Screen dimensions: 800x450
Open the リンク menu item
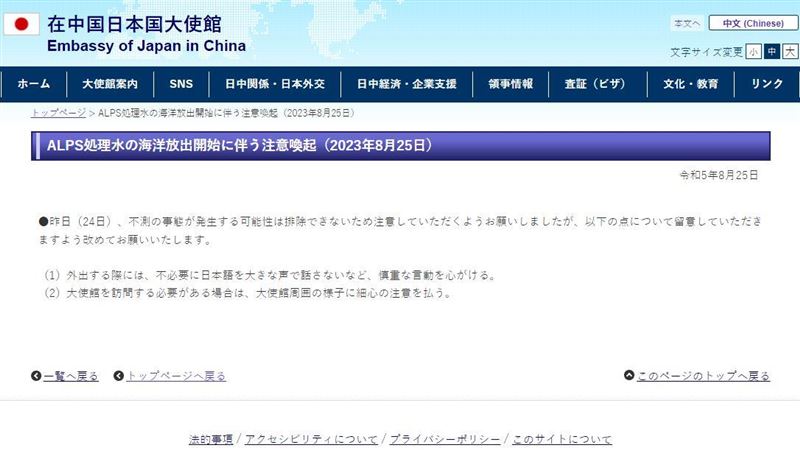tap(767, 84)
